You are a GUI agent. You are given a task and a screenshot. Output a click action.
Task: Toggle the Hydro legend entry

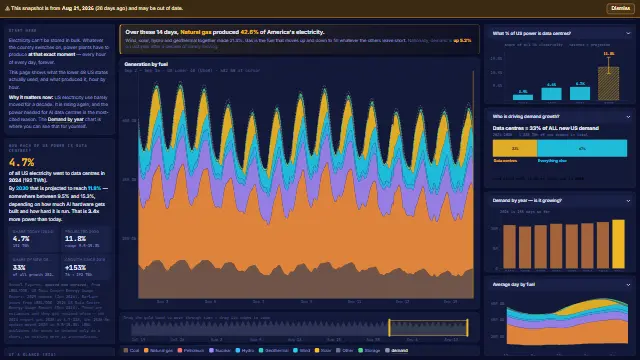(x=245, y=350)
